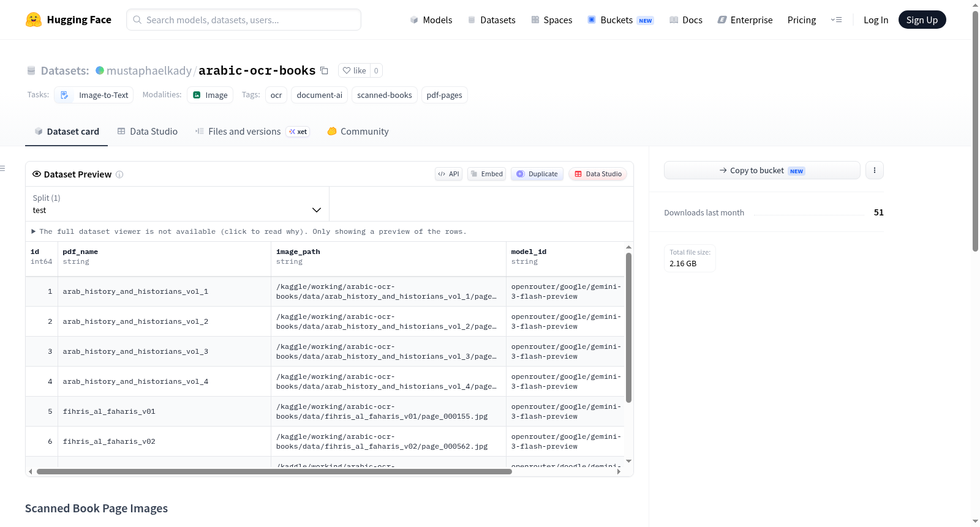Go to the Enterprise page
This screenshot has height=527, width=980.
point(745,20)
